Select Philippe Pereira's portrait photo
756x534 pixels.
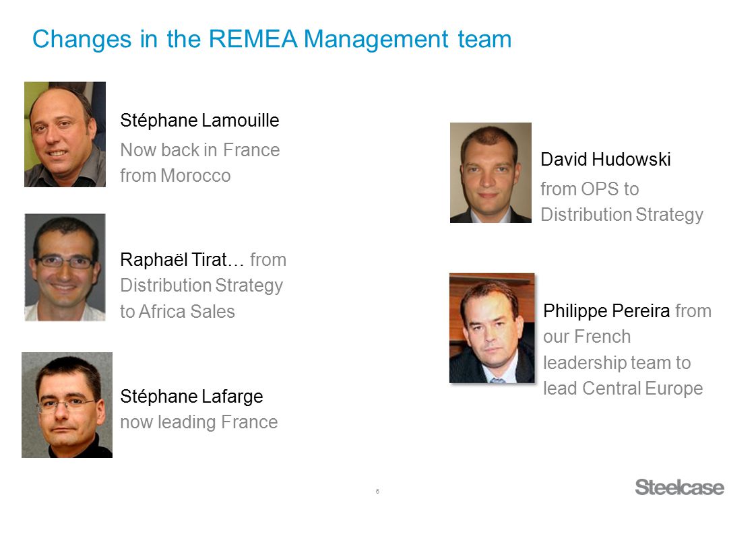tap(492, 328)
